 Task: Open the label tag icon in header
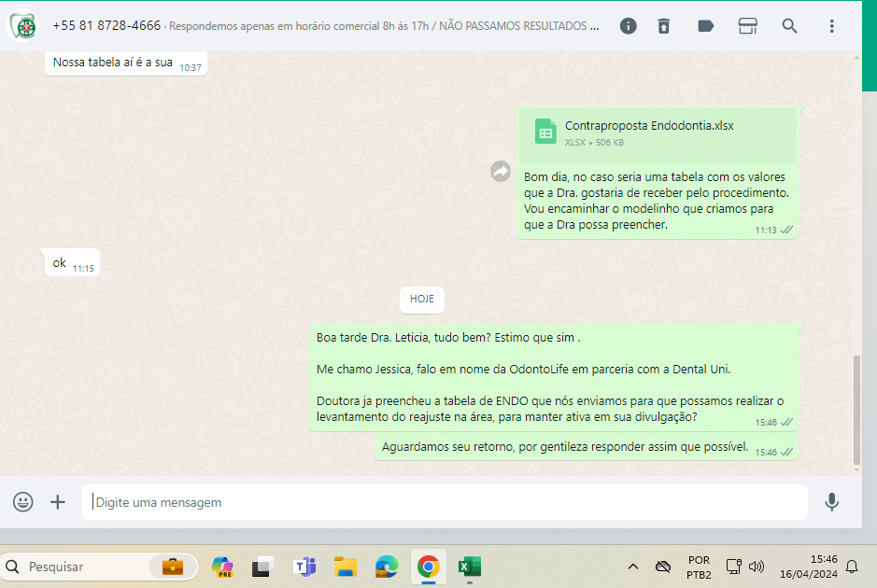click(706, 26)
